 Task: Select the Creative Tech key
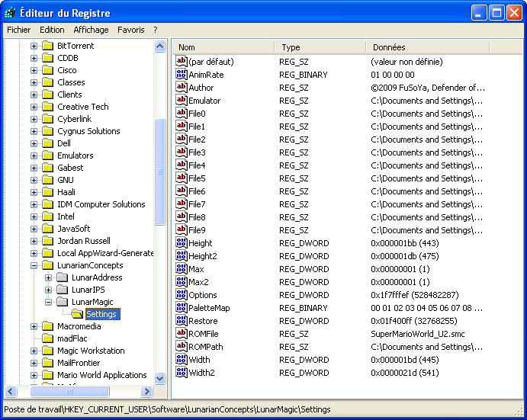click(x=83, y=107)
